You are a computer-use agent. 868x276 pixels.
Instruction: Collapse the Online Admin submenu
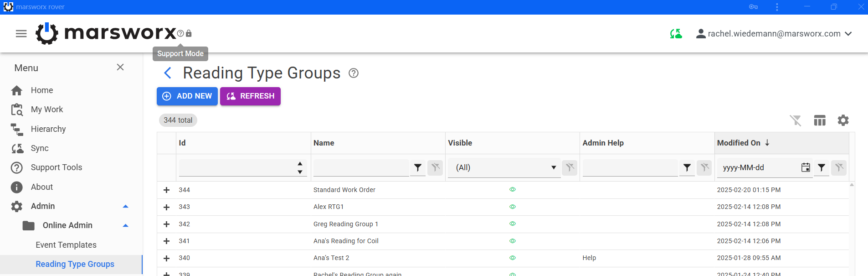(x=126, y=225)
